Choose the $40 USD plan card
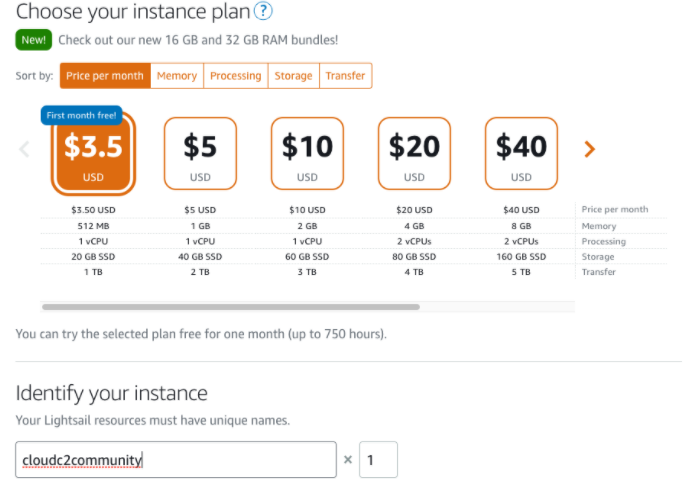This screenshot has height=486, width=697. tap(521, 153)
